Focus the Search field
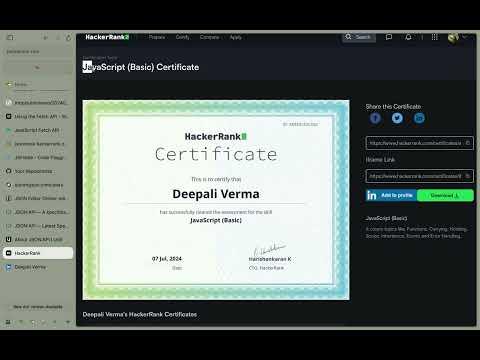 [359, 37]
